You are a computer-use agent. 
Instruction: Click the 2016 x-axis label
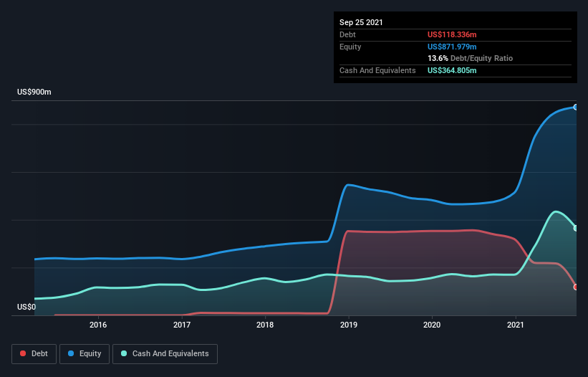(98, 325)
